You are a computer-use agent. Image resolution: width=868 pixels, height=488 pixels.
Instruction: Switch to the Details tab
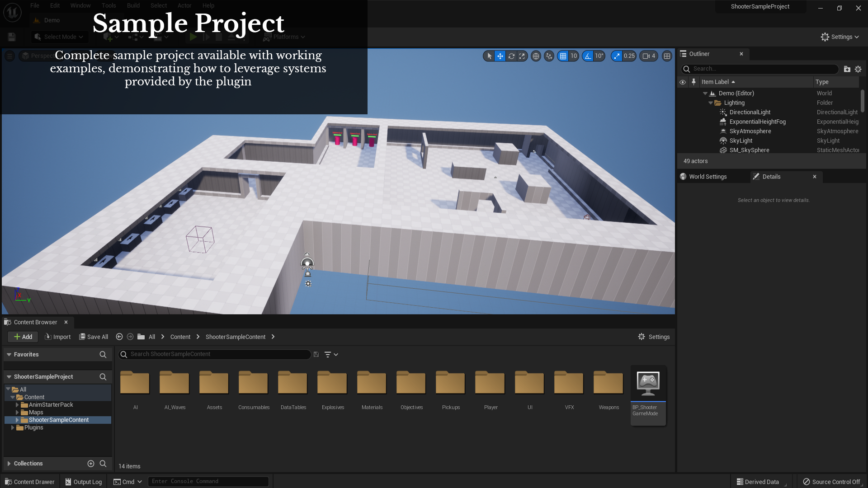(771, 177)
